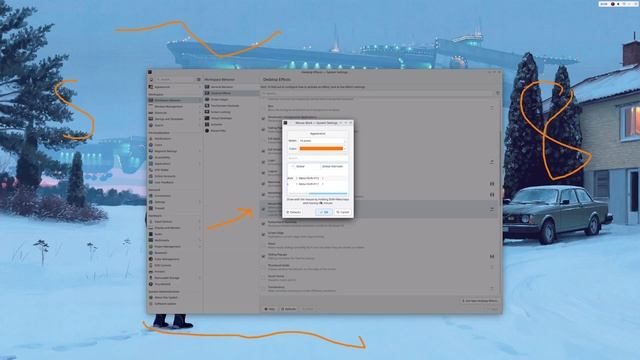
Task: Open Users icon in sidebar
Action: pyautogui.click(x=151, y=145)
